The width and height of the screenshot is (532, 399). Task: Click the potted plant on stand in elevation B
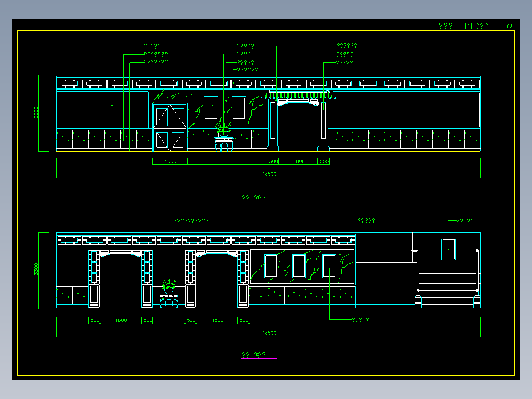click(169, 294)
